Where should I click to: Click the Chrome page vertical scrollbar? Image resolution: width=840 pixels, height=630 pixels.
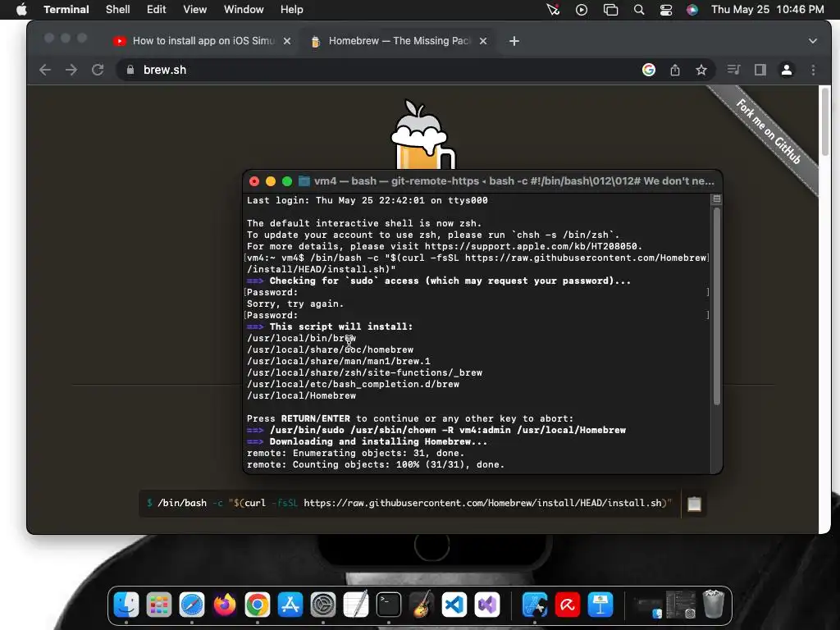coord(825,122)
